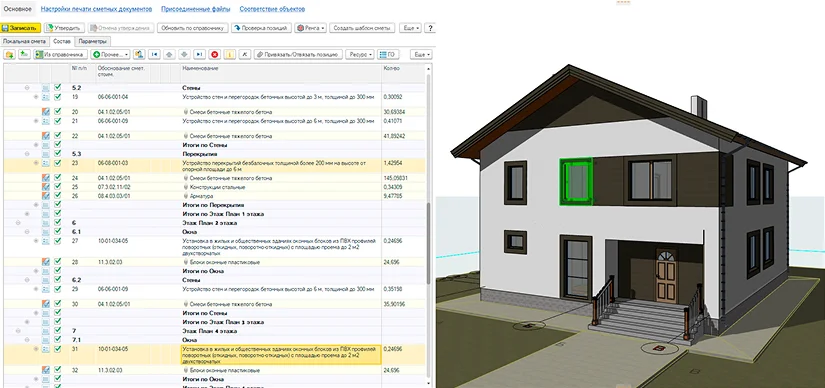Click the move down arrow icon
The width and height of the screenshot is (825, 388).
pos(184,54)
